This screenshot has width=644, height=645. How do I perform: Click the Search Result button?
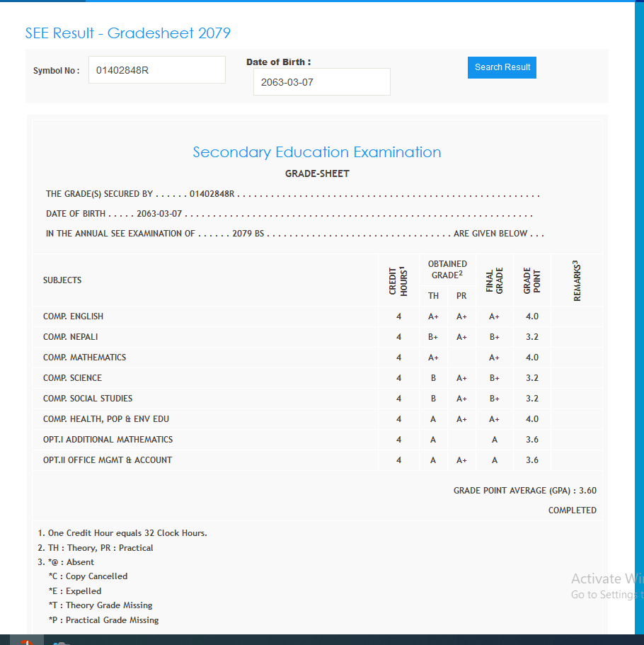pyautogui.click(x=502, y=67)
